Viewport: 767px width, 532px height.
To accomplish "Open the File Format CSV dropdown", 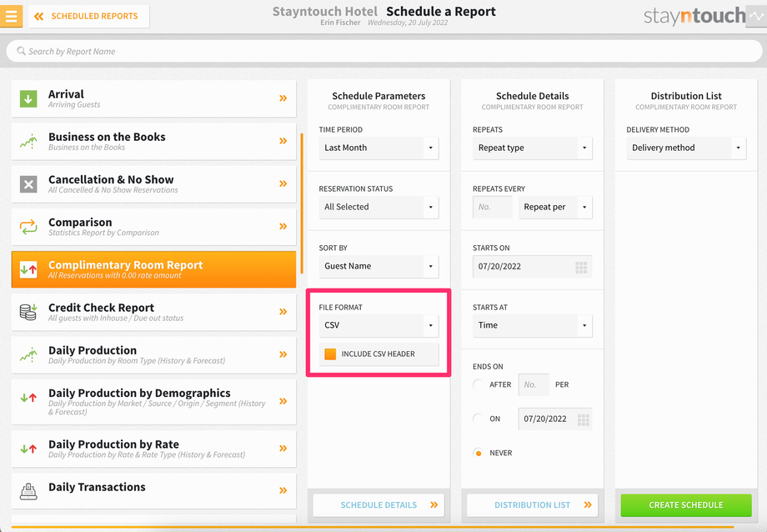I will coord(378,325).
